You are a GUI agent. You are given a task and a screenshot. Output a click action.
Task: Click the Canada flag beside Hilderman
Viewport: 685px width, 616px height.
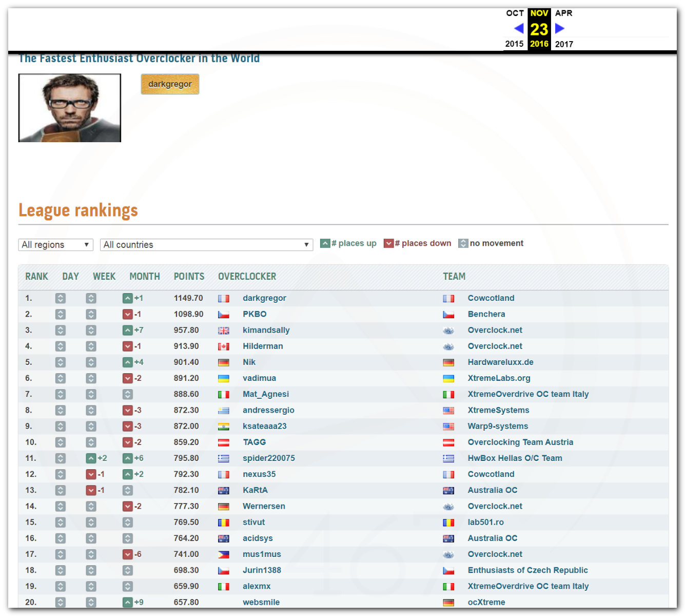tap(224, 346)
